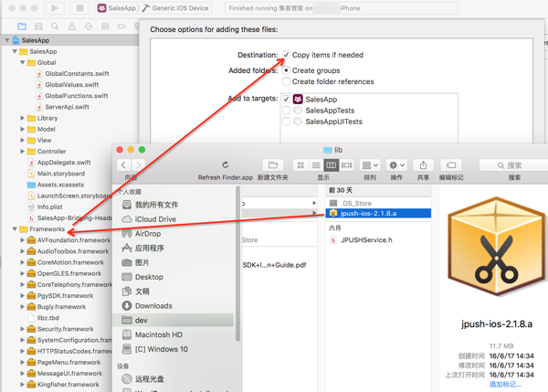
Task: Switch Finder to Cover Flow view
Action: [x=347, y=164]
